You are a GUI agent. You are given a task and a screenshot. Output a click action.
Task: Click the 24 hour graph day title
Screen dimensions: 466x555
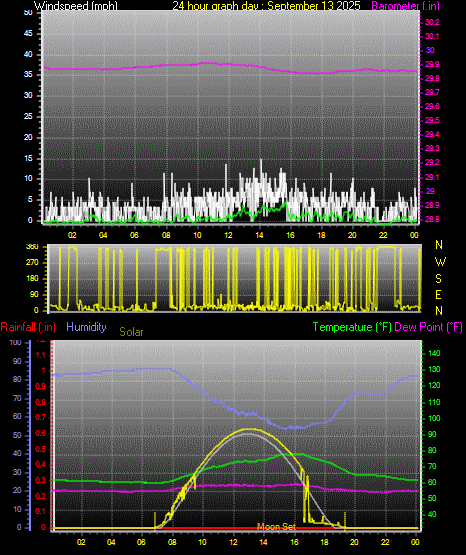pyautogui.click(x=266, y=6)
